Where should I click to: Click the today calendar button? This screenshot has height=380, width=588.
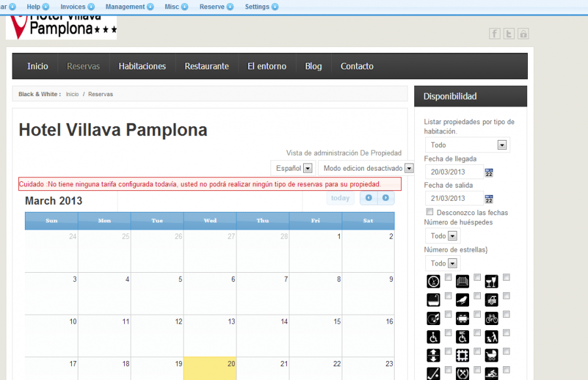click(x=340, y=198)
